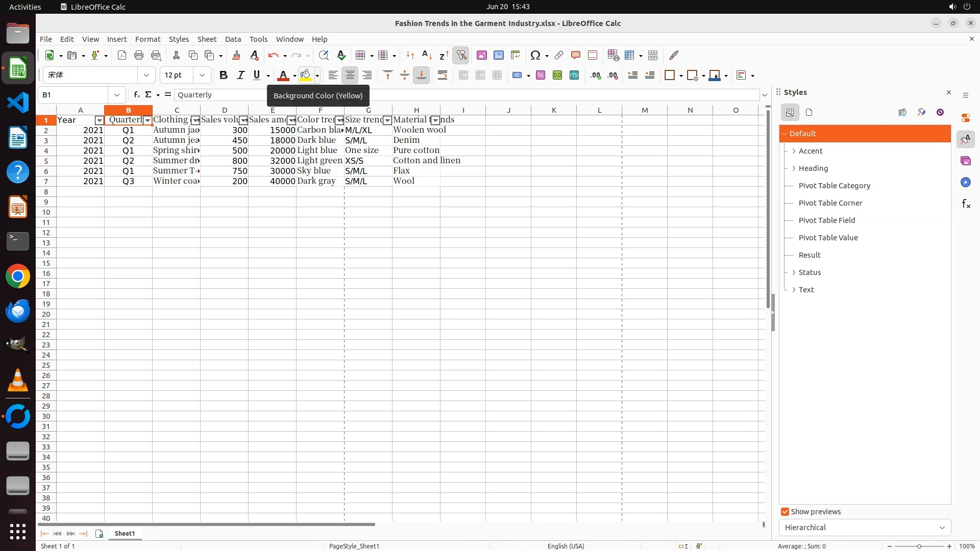The image size is (980, 551).
Task: Select the Sheet1 tab
Action: pos(125,534)
